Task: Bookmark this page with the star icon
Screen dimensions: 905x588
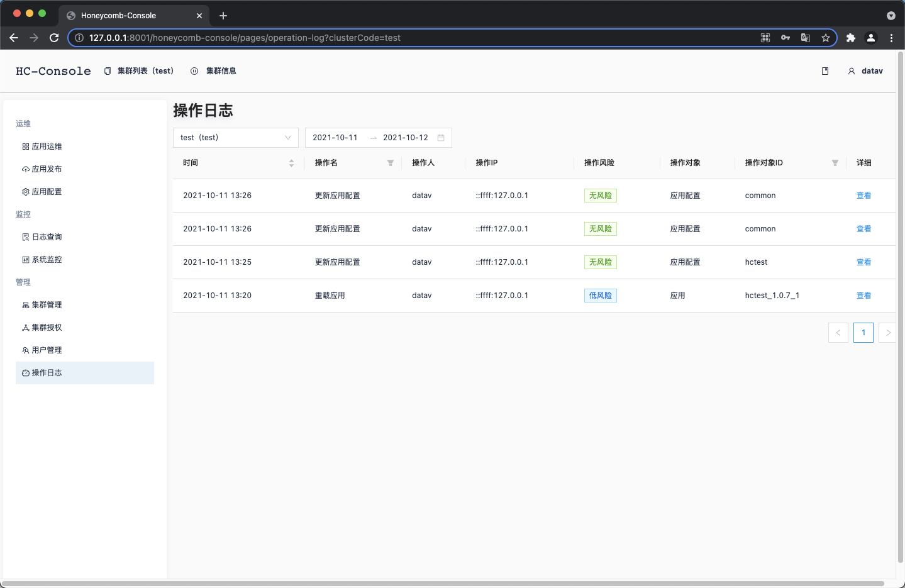Action: click(x=826, y=38)
